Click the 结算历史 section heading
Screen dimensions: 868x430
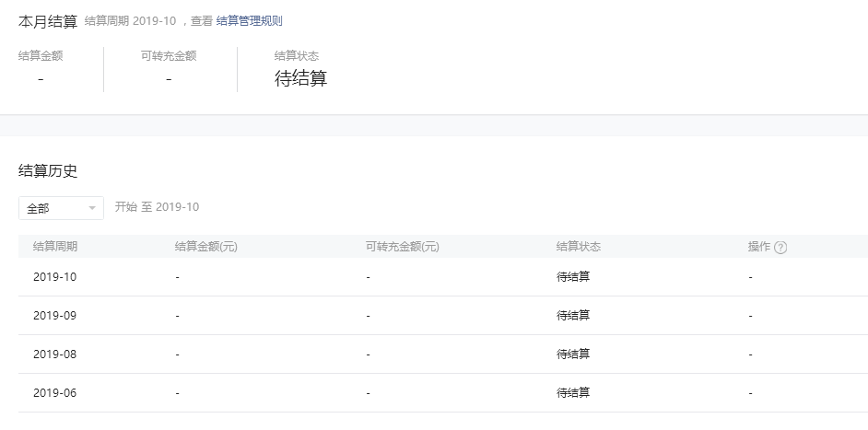pyautogui.click(x=48, y=170)
